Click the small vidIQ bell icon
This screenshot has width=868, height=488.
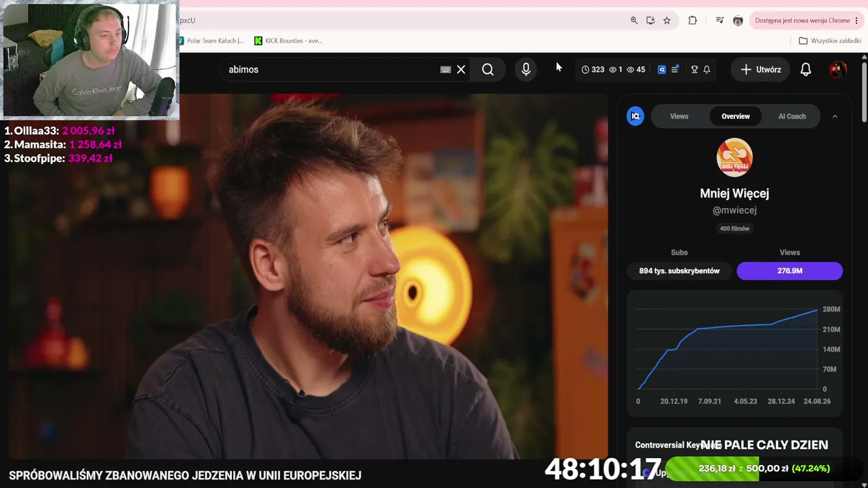[x=707, y=69]
